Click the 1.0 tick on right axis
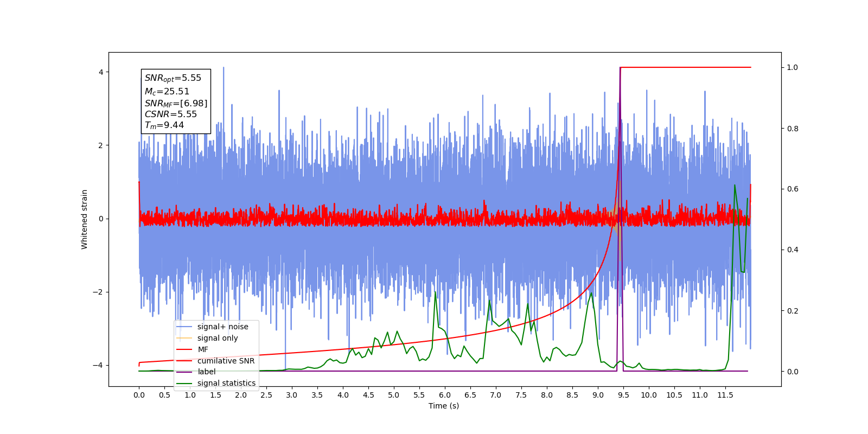Screen dimensions: 868x434 (793, 67)
